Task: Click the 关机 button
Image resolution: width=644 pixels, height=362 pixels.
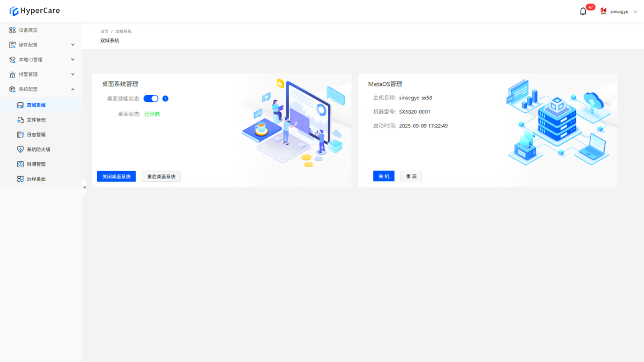Action: (383, 176)
